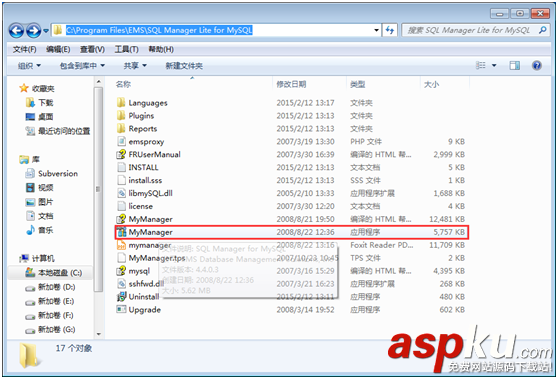This screenshot has width=558, height=379.
Task: Select the MyManager.tps file icon
Action: (x=121, y=258)
